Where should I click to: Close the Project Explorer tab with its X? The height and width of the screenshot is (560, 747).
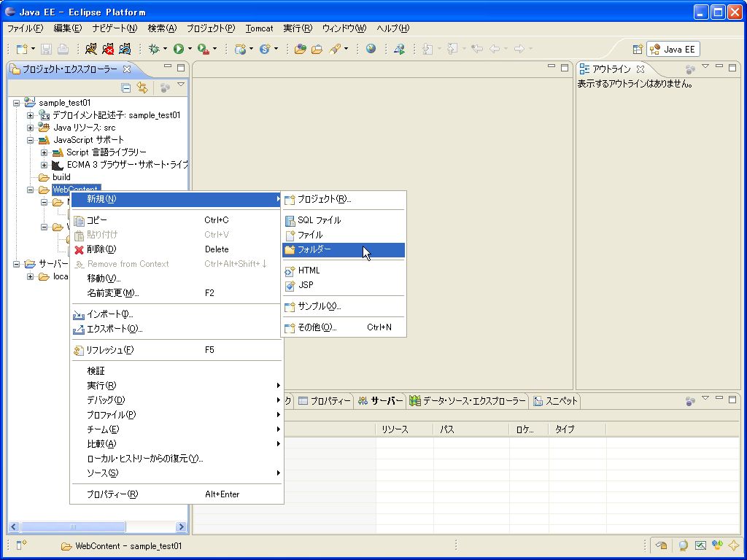click(127, 69)
